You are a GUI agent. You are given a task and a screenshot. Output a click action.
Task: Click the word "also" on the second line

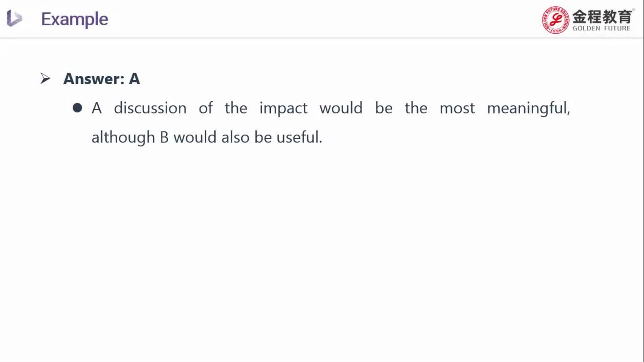click(235, 137)
